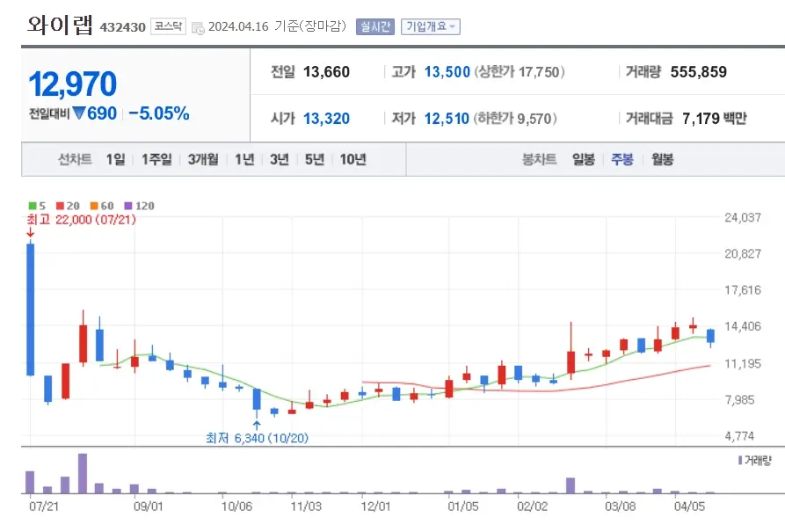
Task: Select the 일봉 daily candle tab
Action: [583, 160]
